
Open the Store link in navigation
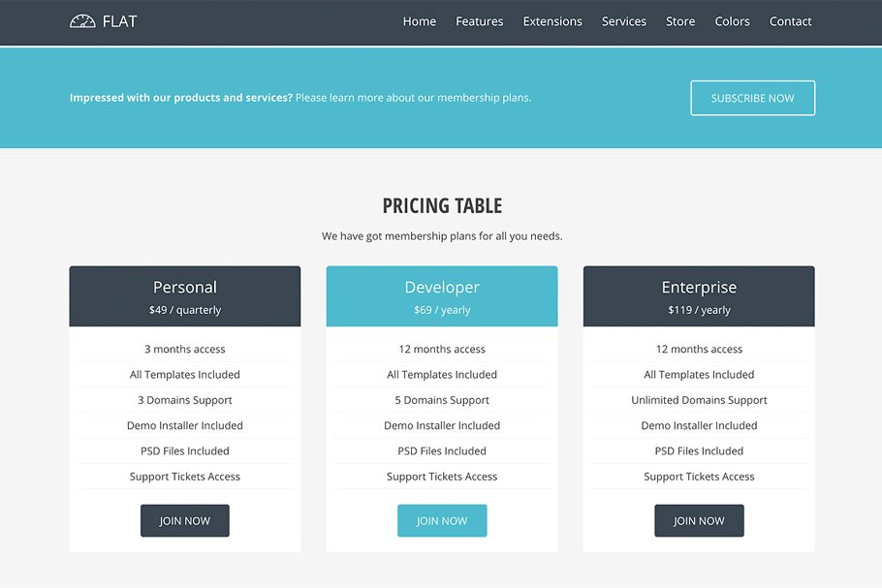point(680,21)
